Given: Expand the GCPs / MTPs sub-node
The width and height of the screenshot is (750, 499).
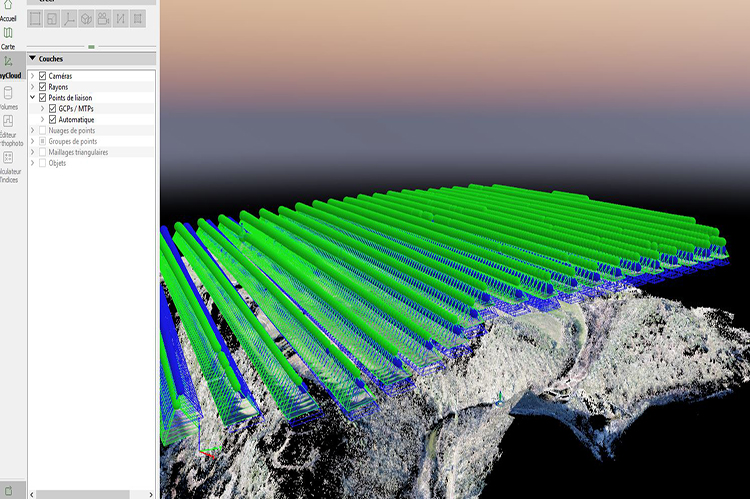Looking at the screenshot, I should coord(42,109).
